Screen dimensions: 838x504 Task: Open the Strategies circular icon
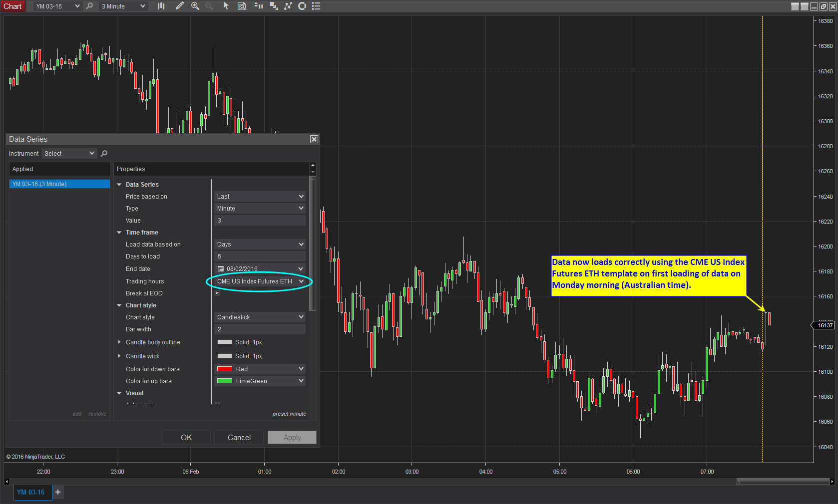[302, 6]
